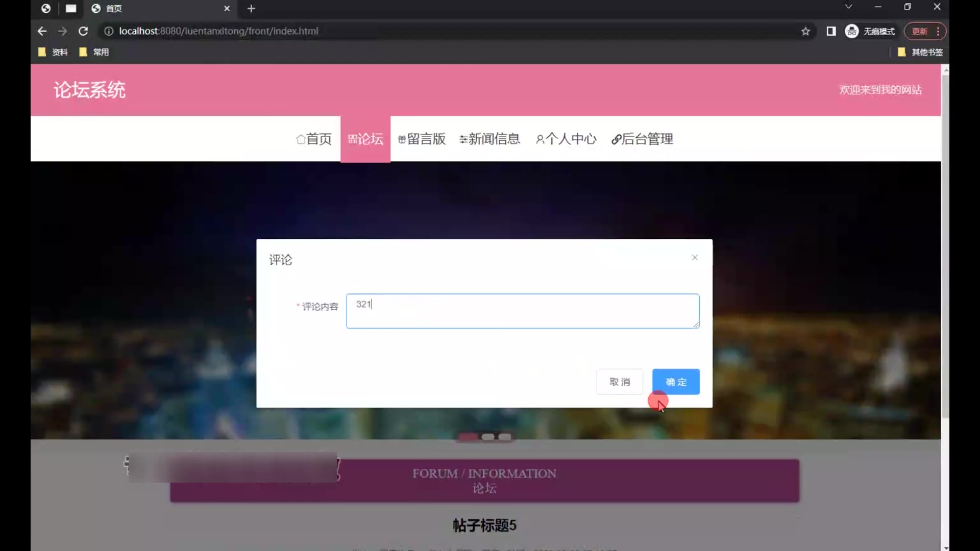The height and width of the screenshot is (551, 980).
Task: Close the 评论 dialog with X
Action: tap(695, 258)
